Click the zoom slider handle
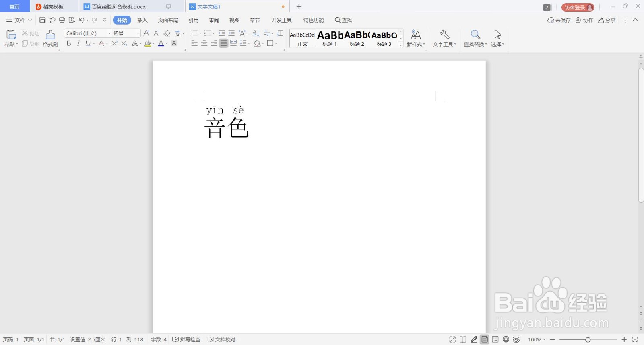The image size is (644, 345). point(588,340)
